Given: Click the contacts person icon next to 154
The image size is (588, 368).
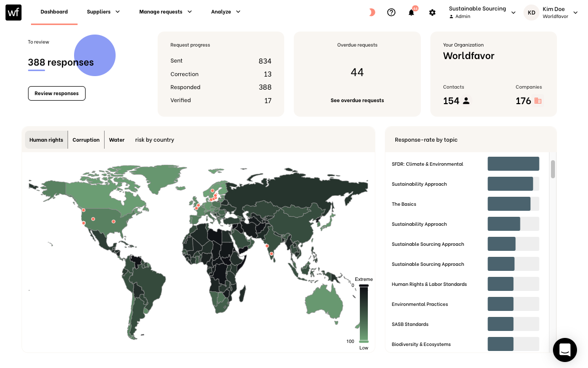Looking at the screenshot, I should [x=466, y=100].
